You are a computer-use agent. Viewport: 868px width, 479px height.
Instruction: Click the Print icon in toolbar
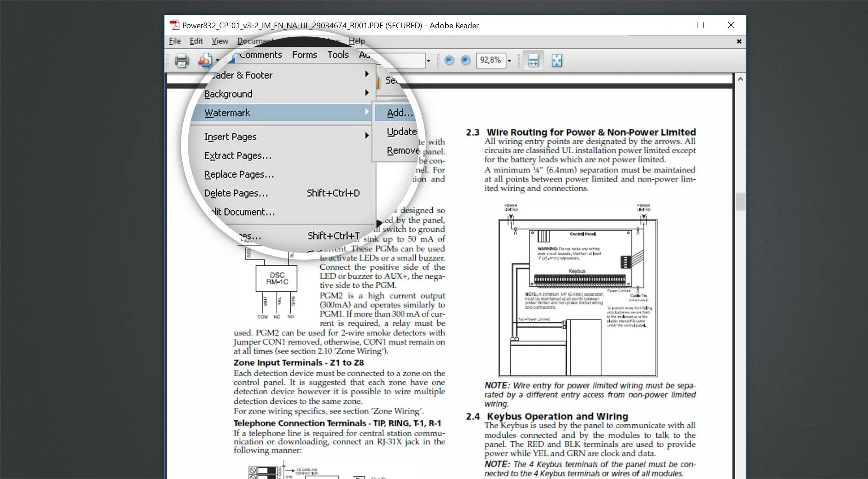[181, 61]
